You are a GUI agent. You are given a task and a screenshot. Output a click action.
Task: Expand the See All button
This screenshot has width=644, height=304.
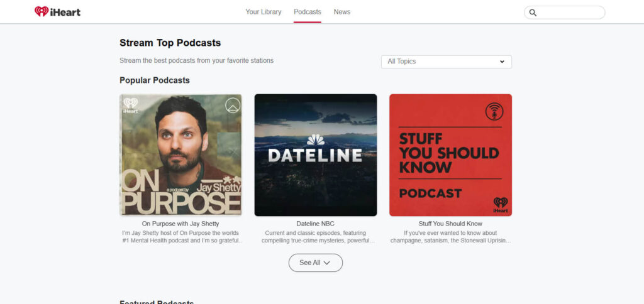(x=316, y=263)
